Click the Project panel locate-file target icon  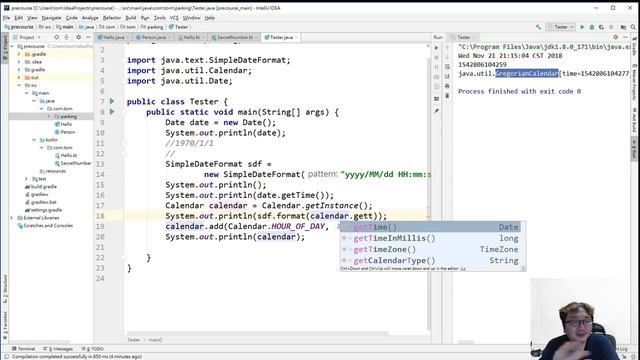(x=57, y=37)
